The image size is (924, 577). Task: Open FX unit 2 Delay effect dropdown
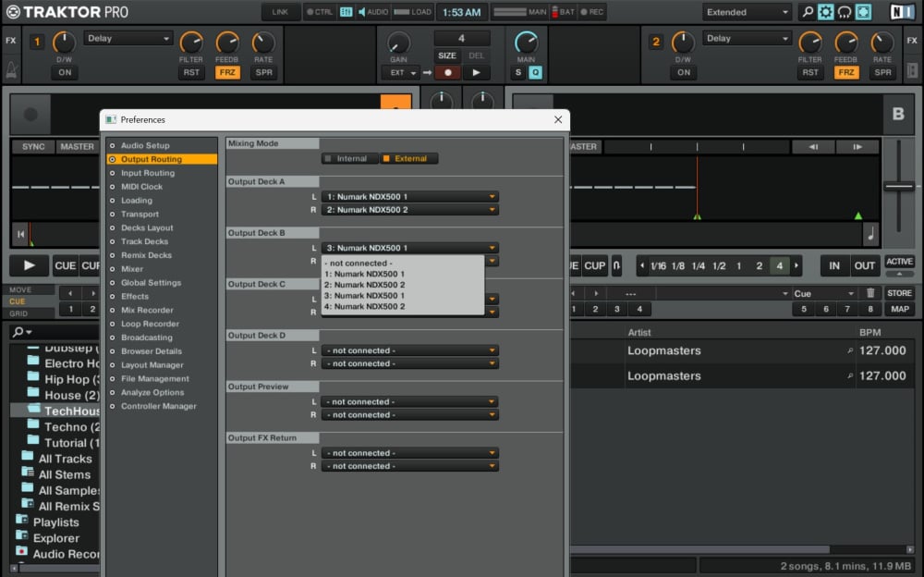(748, 38)
